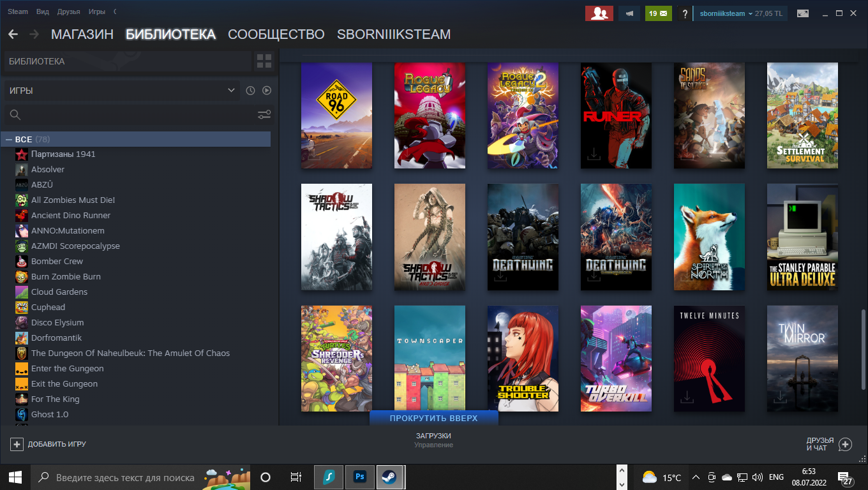This screenshot has height=490, width=868.
Task: Collapse the ВСЕ games list
Action: tap(9, 139)
